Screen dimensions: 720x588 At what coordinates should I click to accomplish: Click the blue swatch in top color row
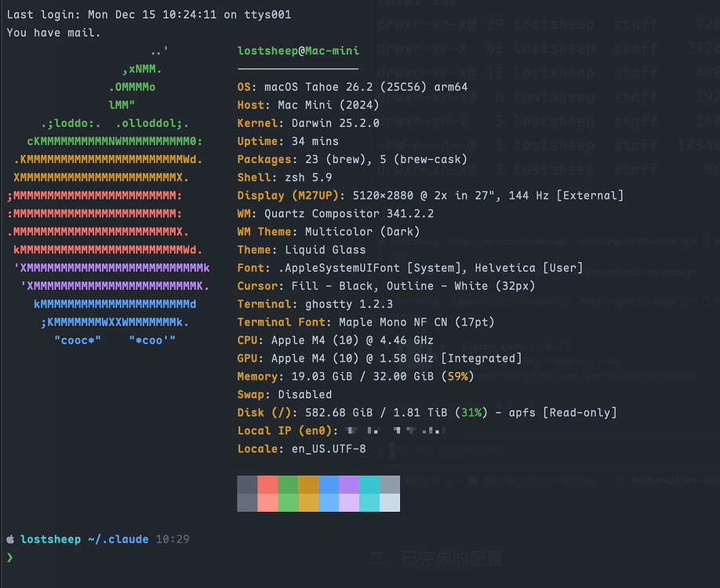point(329,485)
